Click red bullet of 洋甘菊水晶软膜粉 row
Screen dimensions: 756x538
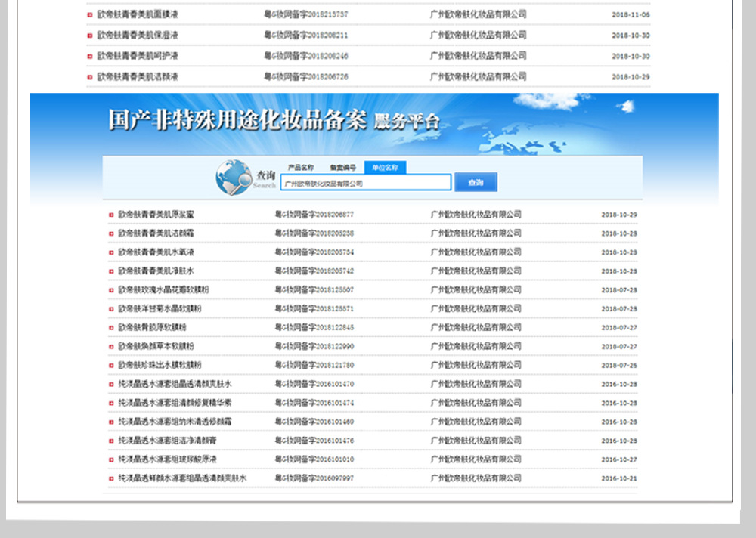(111, 309)
